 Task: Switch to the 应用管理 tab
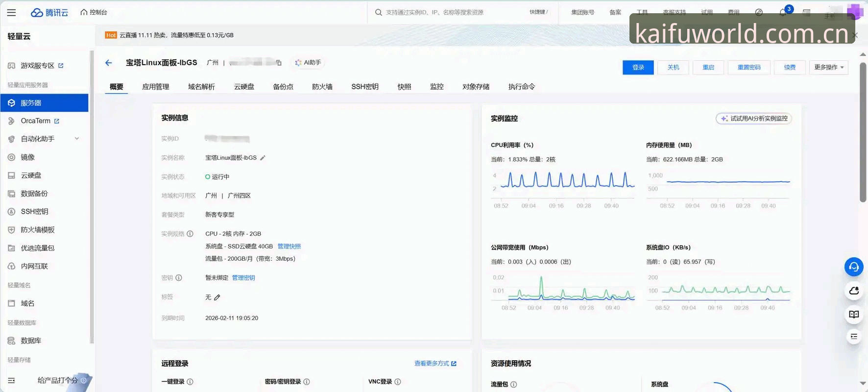tap(156, 87)
